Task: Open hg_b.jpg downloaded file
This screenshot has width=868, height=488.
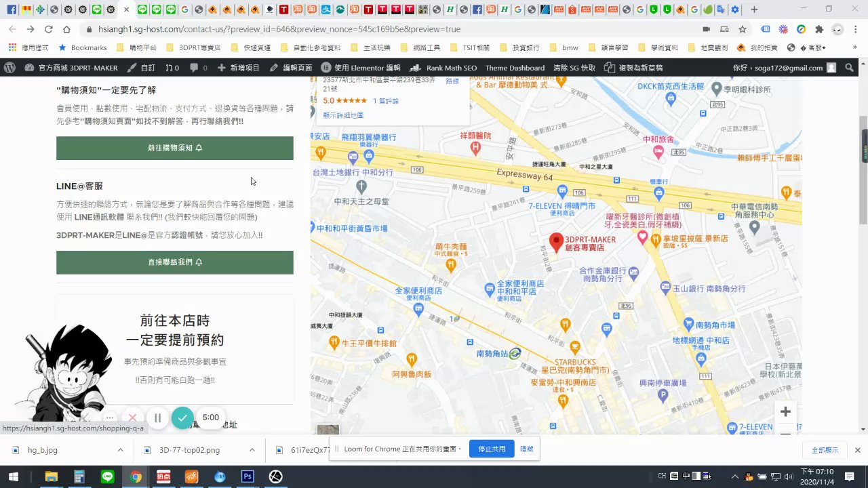Action: [43, 450]
